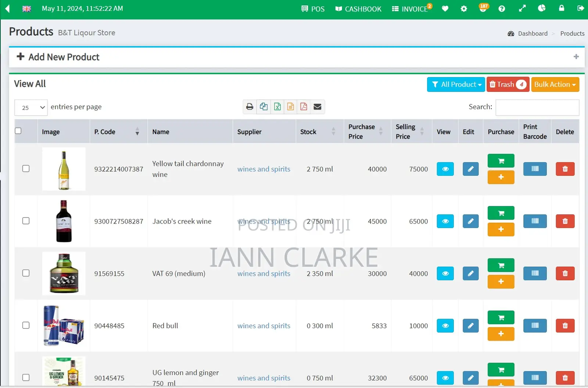The image size is (588, 388).
Task: Toggle the select-all checkbox in table header
Action: click(x=18, y=131)
